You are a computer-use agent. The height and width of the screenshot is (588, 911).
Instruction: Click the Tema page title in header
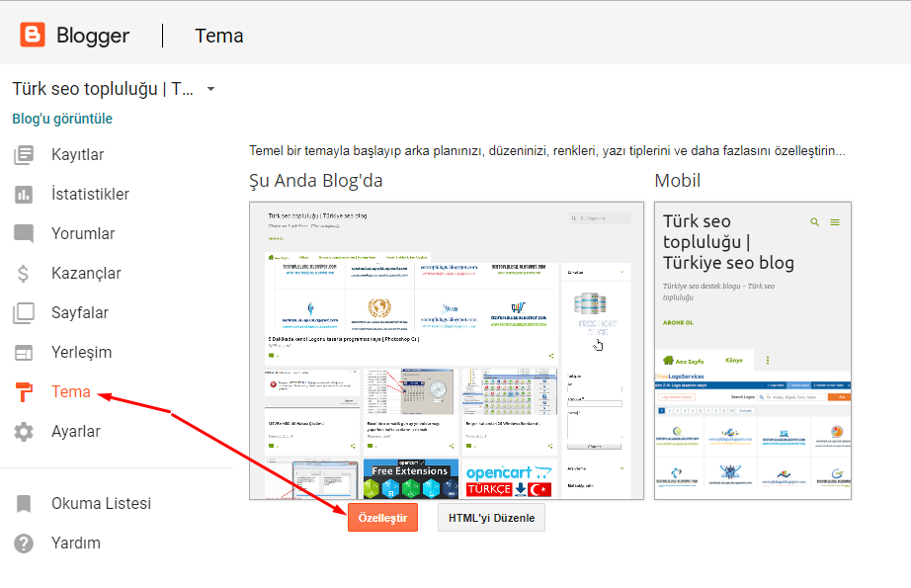tap(219, 36)
